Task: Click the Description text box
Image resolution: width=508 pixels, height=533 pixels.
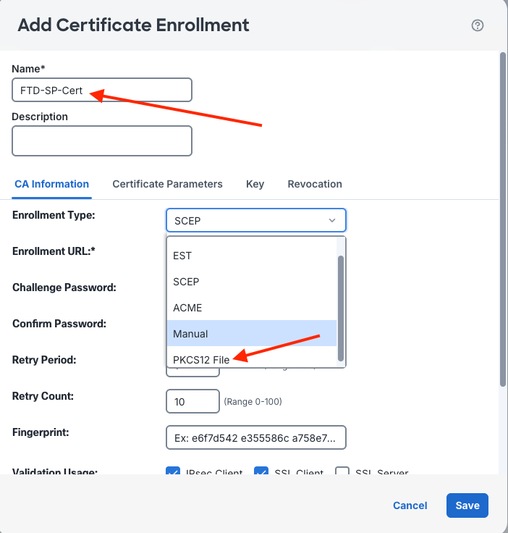Action: tap(102, 141)
